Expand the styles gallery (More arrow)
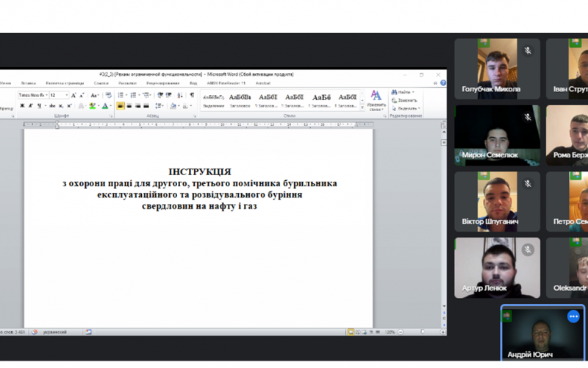Image resolution: width=588 pixels, height=368 pixels. pyautogui.click(x=362, y=107)
